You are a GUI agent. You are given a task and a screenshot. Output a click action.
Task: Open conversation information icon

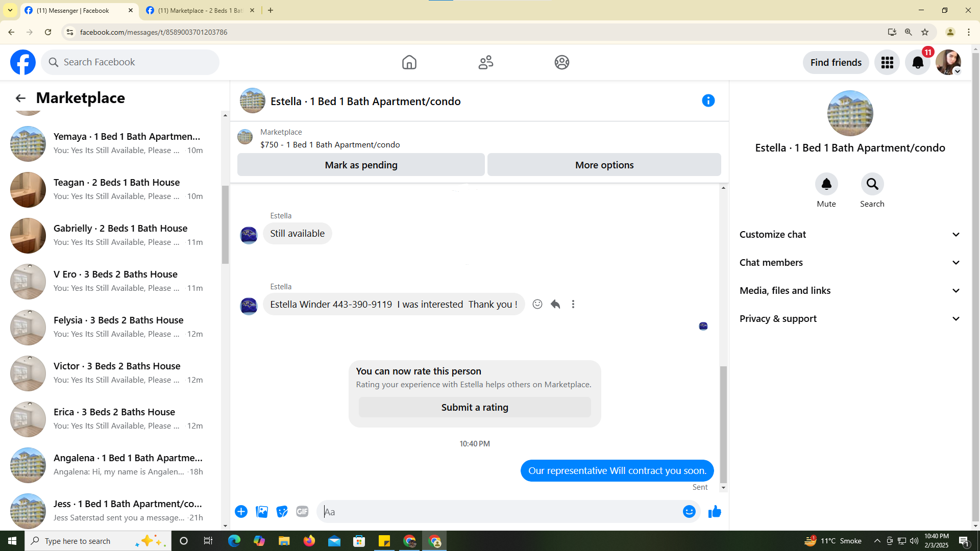708,101
